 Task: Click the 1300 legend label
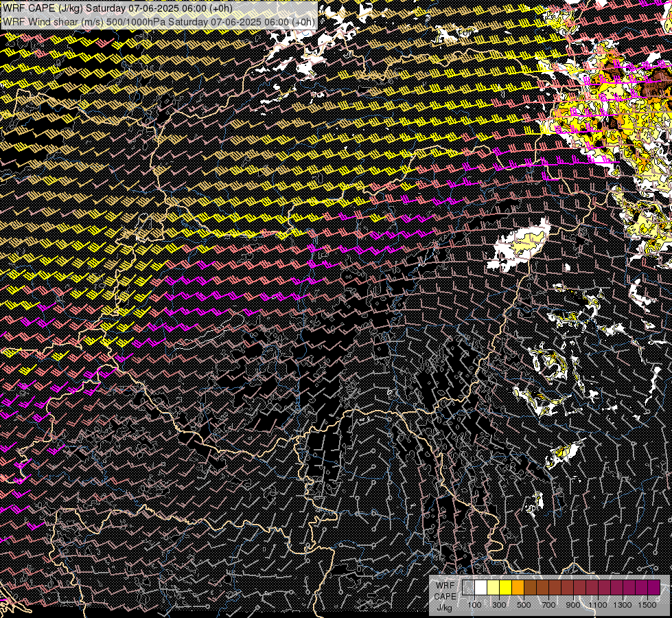[x=623, y=605]
